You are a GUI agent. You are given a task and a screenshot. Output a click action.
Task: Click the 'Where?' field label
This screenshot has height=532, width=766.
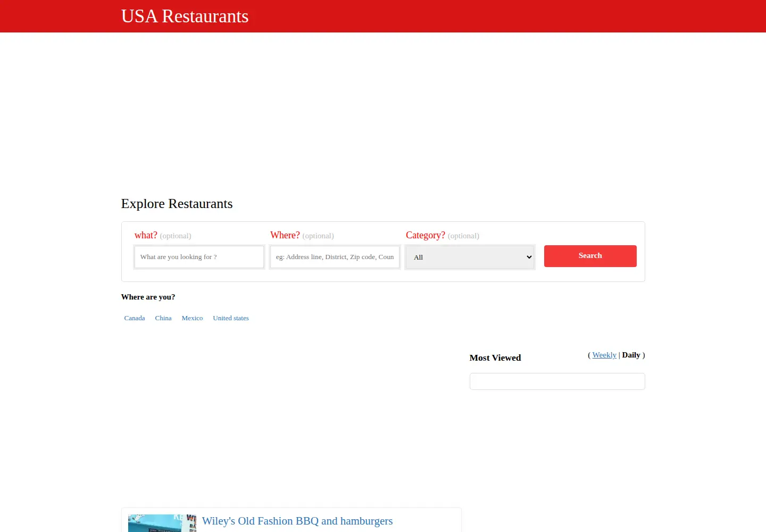(x=285, y=235)
